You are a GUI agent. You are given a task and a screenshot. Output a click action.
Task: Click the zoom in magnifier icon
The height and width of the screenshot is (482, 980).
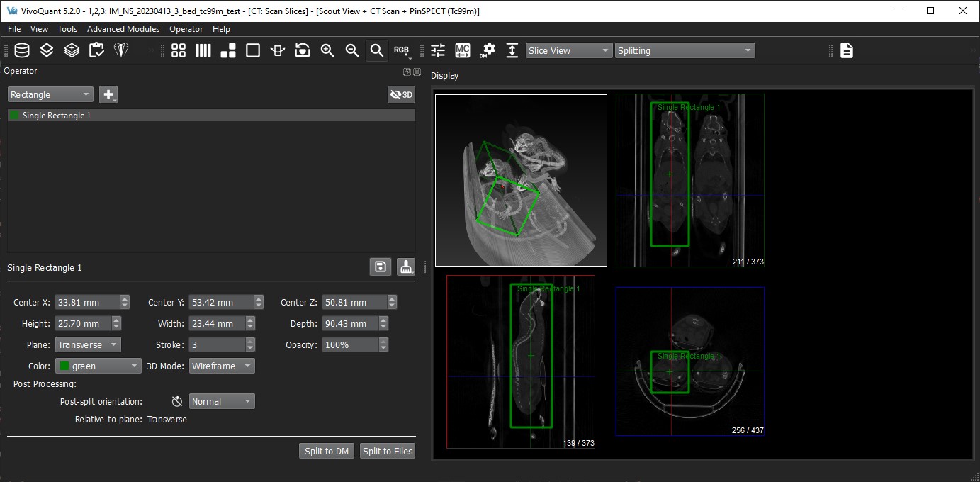tap(327, 50)
